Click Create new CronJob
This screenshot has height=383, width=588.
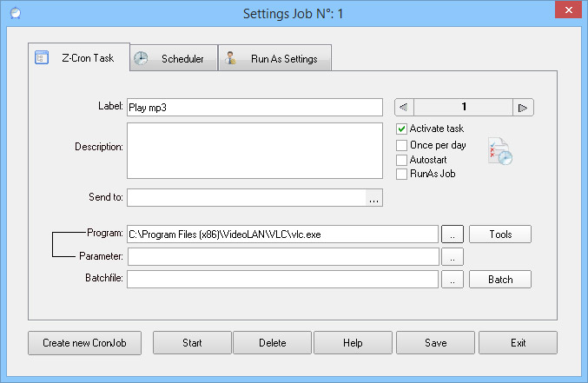click(x=85, y=342)
